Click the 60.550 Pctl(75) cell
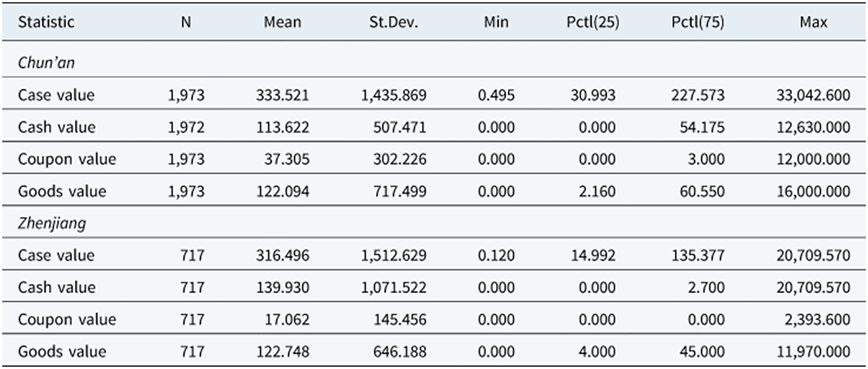 tap(702, 191)
